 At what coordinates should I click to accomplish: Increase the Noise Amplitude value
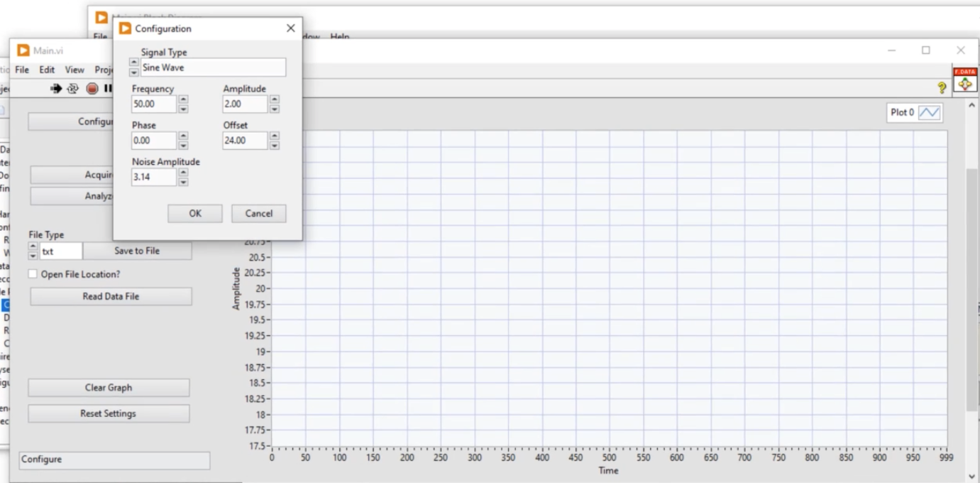[x=183, y=172]
